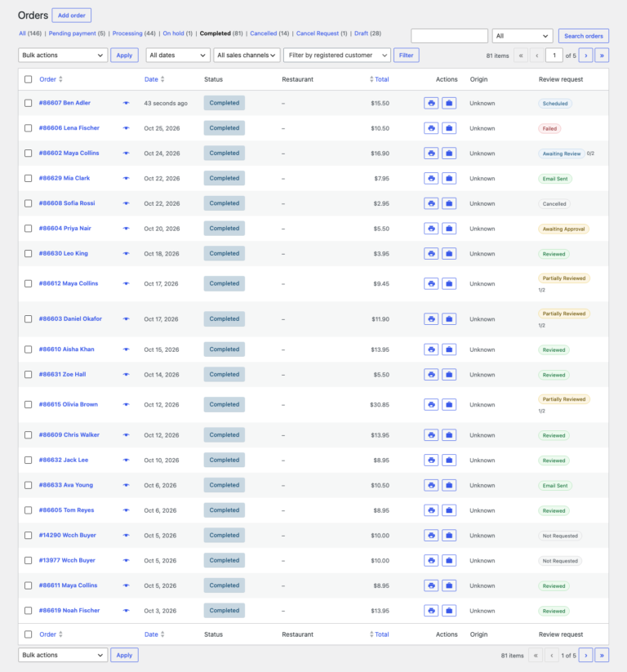The height and width of the screenshot is (672, 627).
Task: Go to next page in bottom pagination
Action: click(585, 656)
